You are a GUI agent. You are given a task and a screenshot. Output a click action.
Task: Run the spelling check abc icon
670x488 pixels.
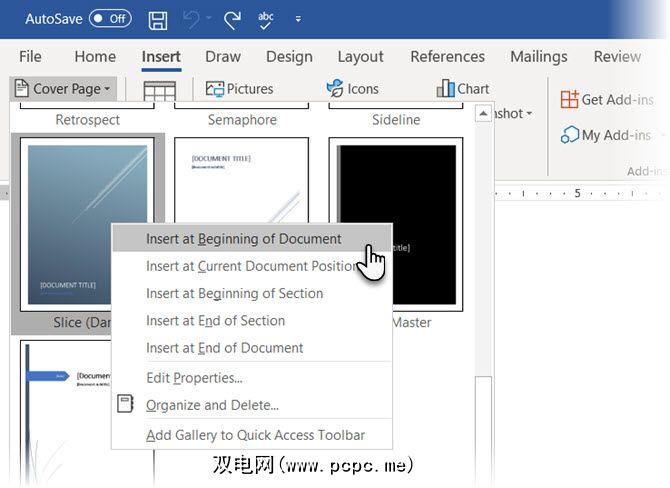[x=265, y=20]
